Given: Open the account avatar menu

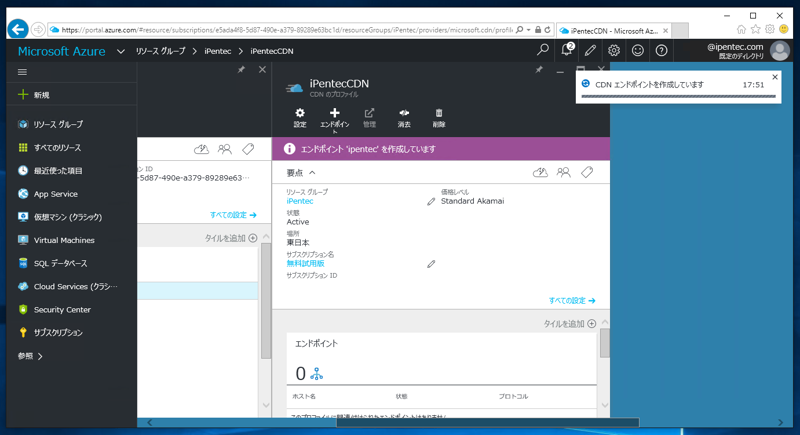Looking at the screenshot, I should click(x=779, y=50).
